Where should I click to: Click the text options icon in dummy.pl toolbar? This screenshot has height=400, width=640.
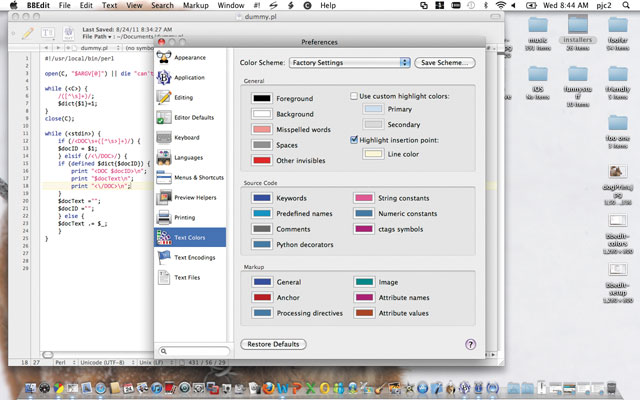click(x=48, y=33)
